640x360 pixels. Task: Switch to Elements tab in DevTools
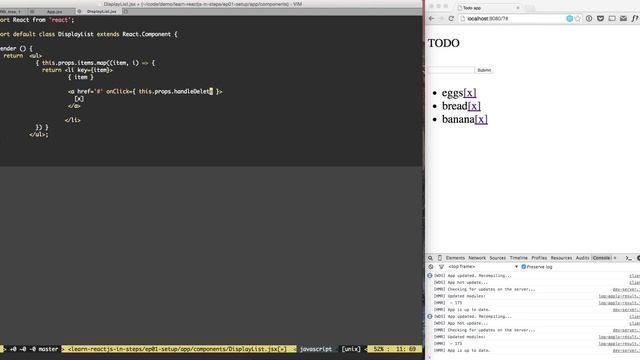455,258
